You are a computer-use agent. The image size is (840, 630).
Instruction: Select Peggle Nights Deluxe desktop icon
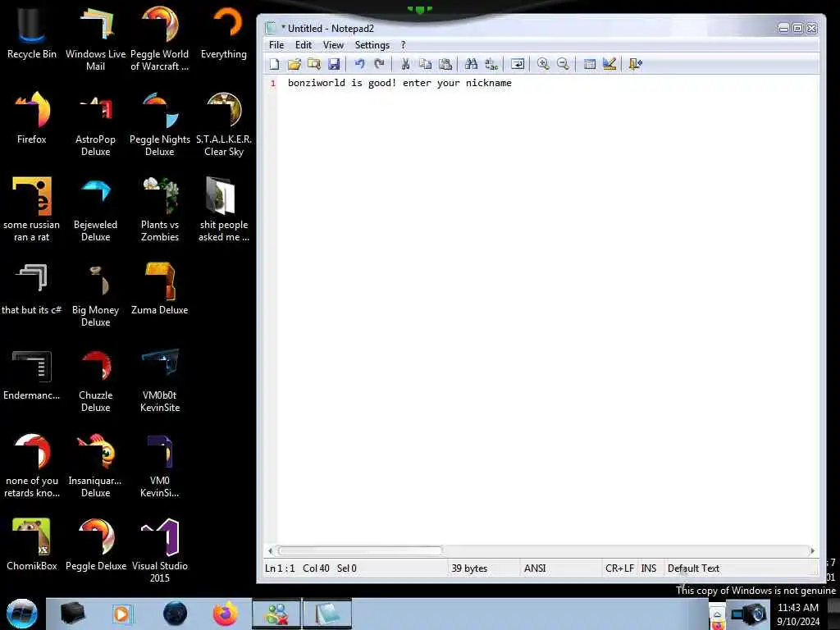coord(160,125)
